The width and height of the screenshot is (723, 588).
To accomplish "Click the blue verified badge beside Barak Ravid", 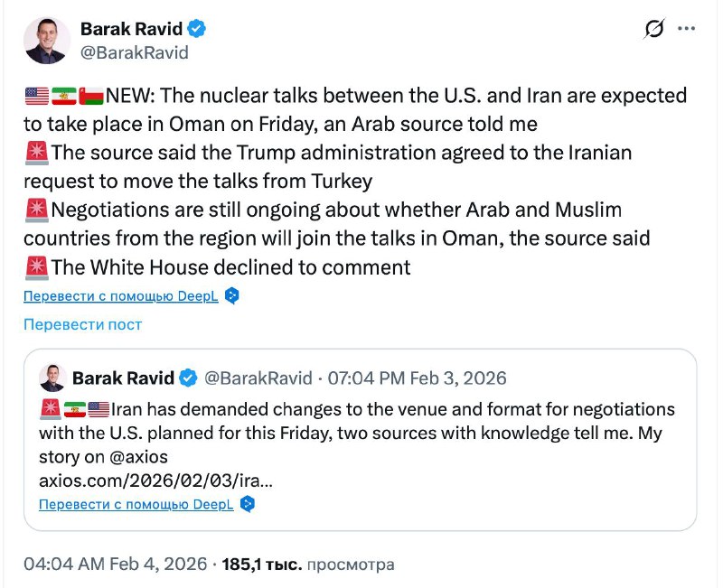I will (x=197, y=29).
